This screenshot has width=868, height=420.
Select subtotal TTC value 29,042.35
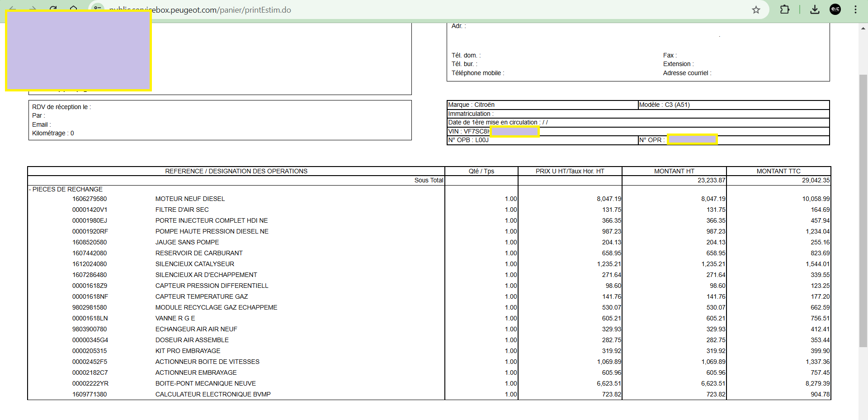point(816,180)
